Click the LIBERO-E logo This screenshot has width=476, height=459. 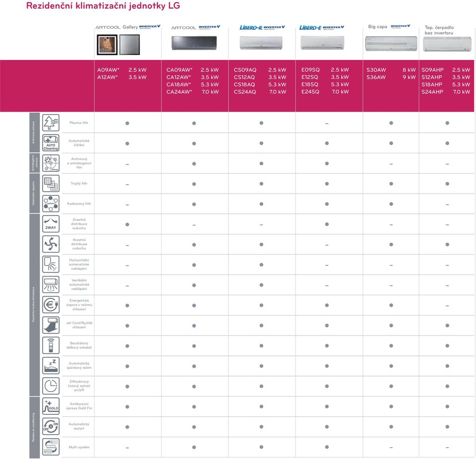click(310, 28)
